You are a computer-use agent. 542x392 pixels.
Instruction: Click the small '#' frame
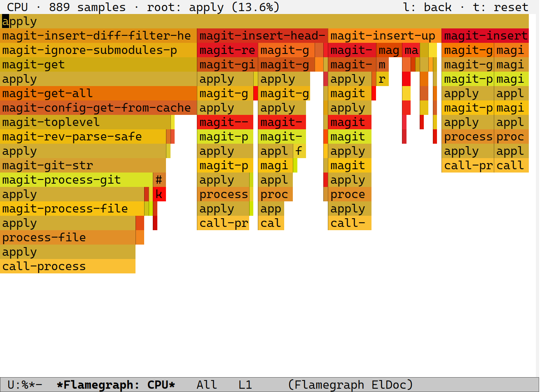159,180
